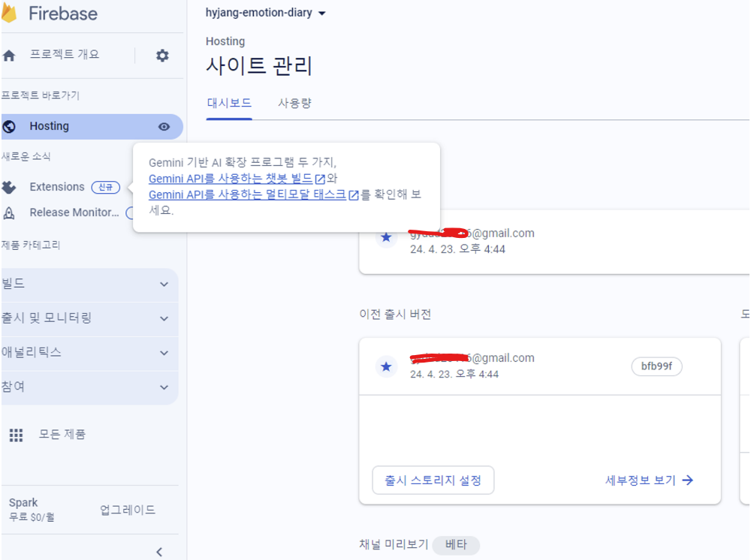Expand the 애널리틱스 category
Screen dimensions: 751x560
pos(89,353)
